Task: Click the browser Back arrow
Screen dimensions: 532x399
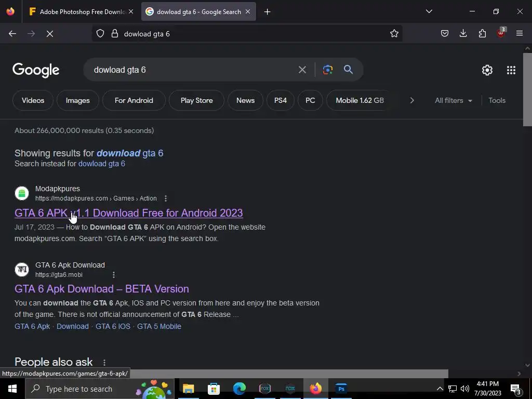Action: click(12, 34)
